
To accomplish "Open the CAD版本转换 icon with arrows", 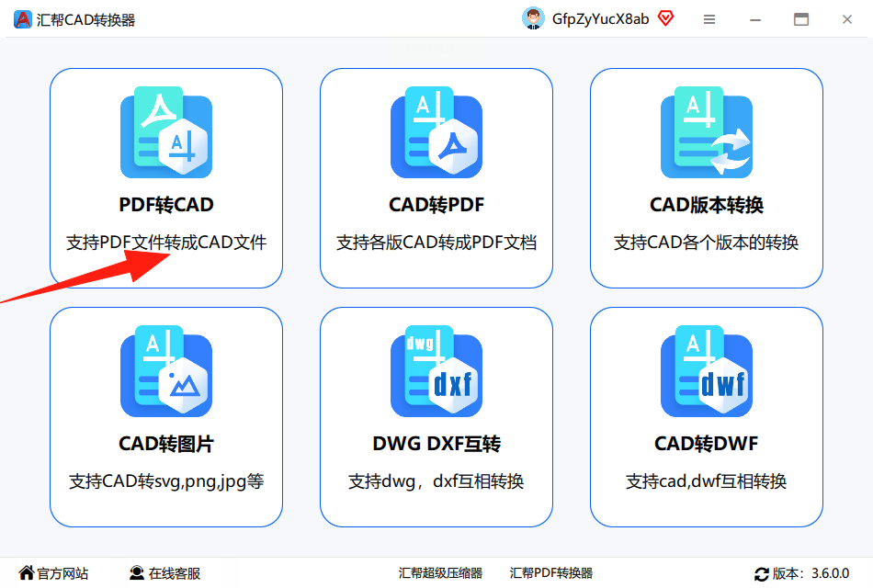I will (x=707, y=132).
